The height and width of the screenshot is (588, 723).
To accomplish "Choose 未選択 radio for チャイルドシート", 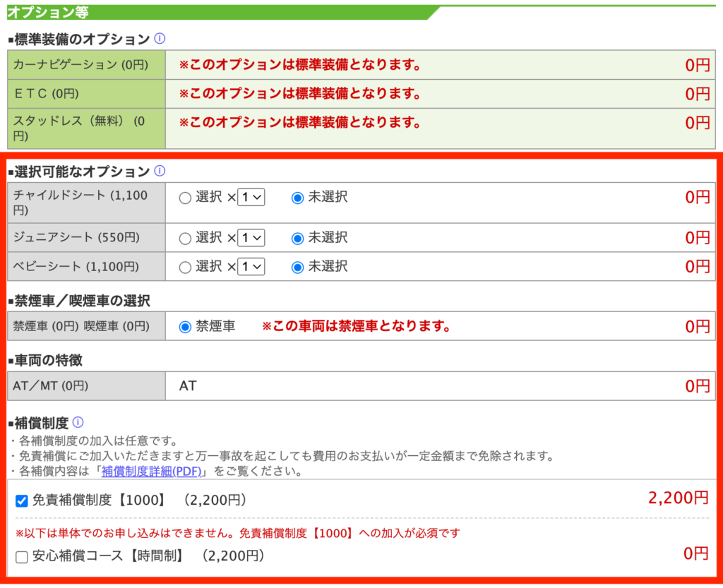I will [x=297, y=198].
